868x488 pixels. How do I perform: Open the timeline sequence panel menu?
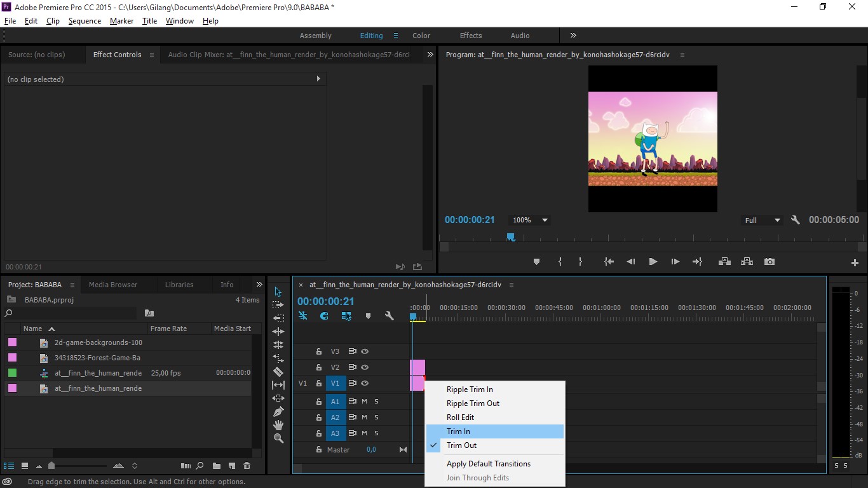pyautogui.click(x=512, y=285)
